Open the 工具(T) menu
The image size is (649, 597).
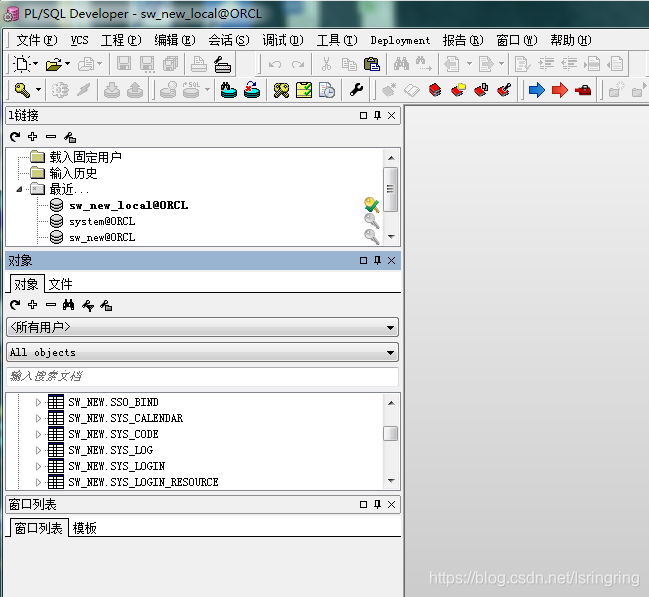(x=337, y=40)
